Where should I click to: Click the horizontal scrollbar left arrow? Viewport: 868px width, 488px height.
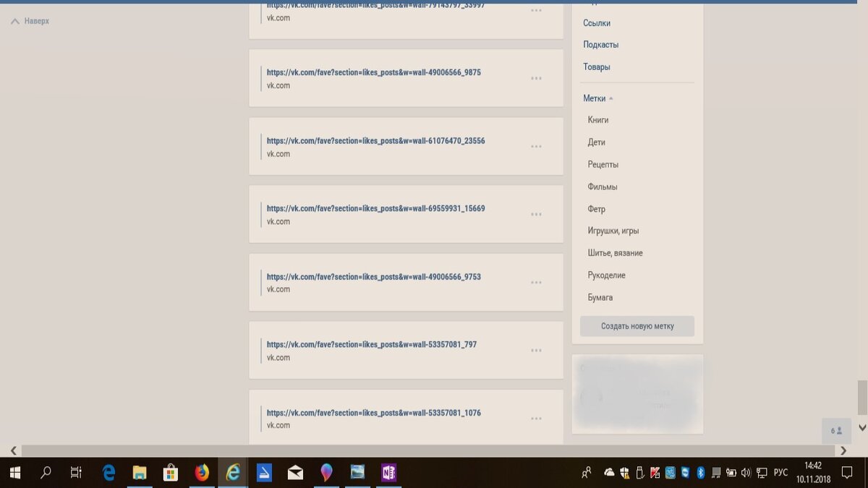[x=12, y=450]
